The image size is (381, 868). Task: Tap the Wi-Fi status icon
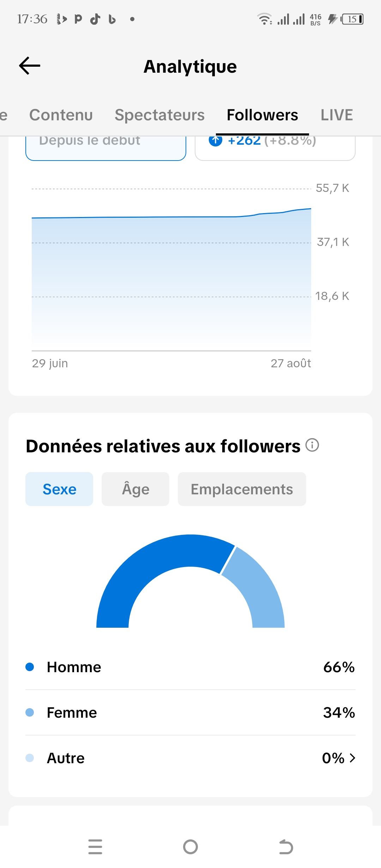(265, 19)
